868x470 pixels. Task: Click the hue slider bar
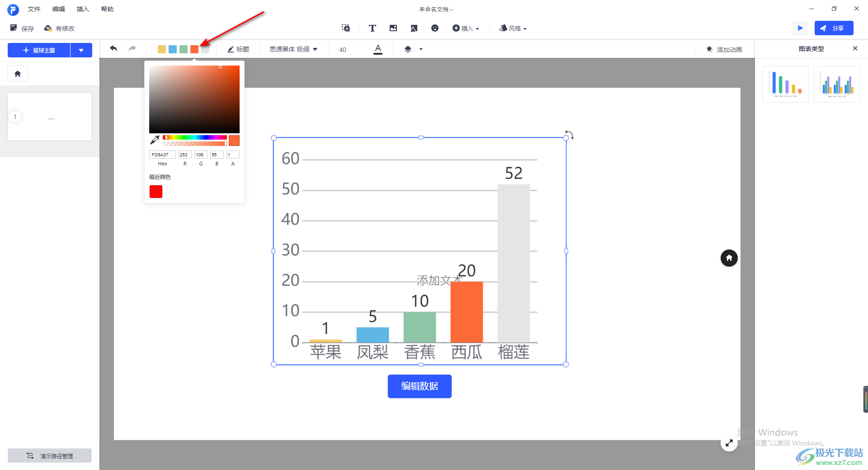[x=195, y=137]
